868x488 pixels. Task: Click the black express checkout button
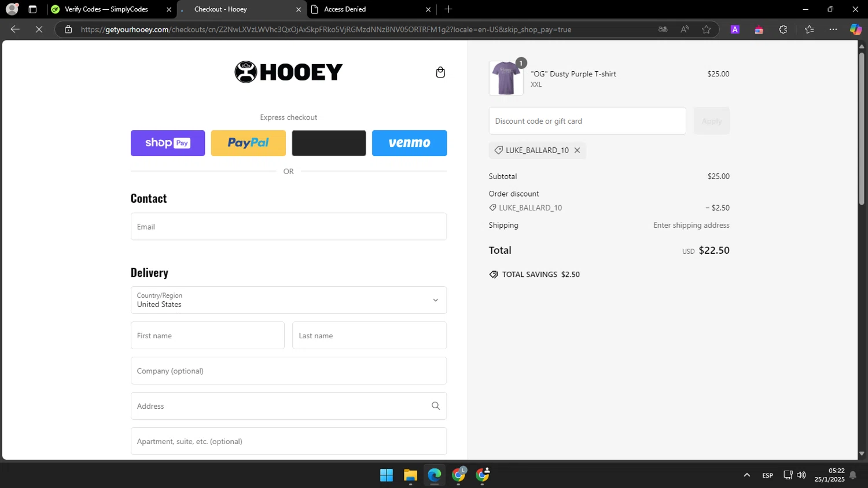pos(329,143)
